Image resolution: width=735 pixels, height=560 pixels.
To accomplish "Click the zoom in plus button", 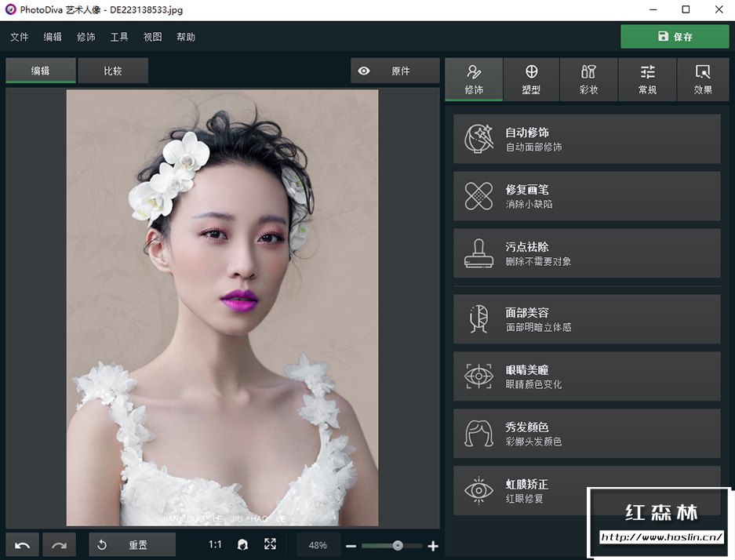I will click(x=433, y=546).
